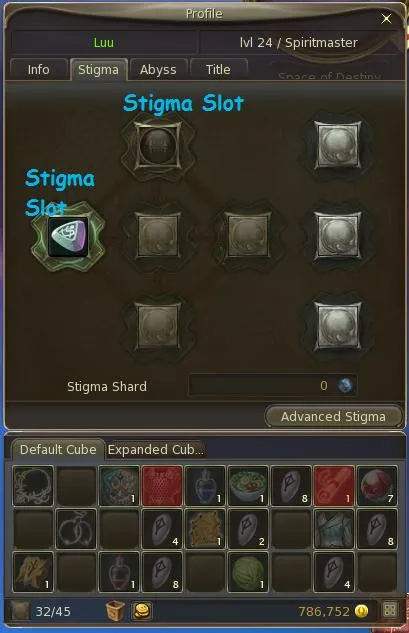The image size is (409, 633).
Task: Click the wooden bucket icon in inventory bar
Action: (115, 610)
